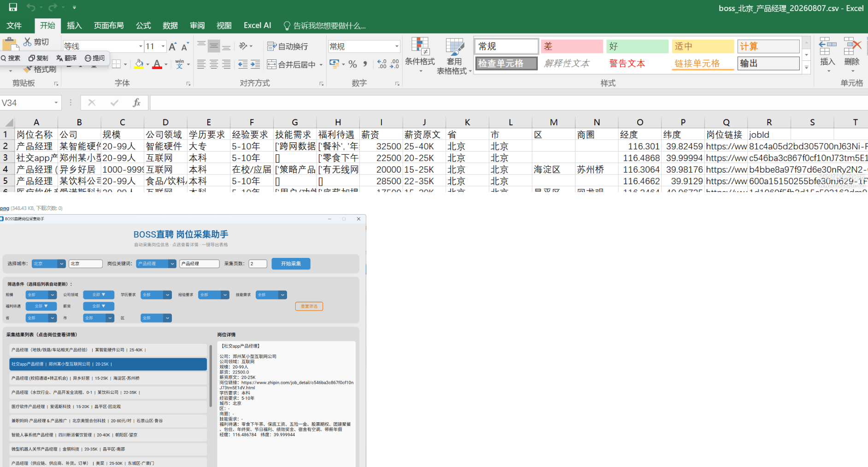This screenshot has width=868, height=467.
Task: Open the 经验要求 filter dropdown
Action: pos(214,295)
